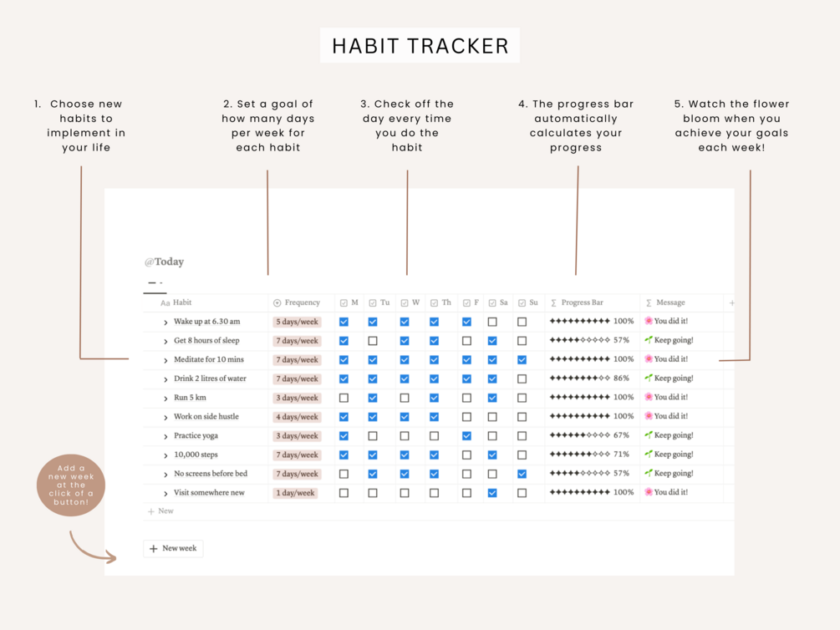
Task: Open the @Today view tab
Action: (x=164, y=262)
